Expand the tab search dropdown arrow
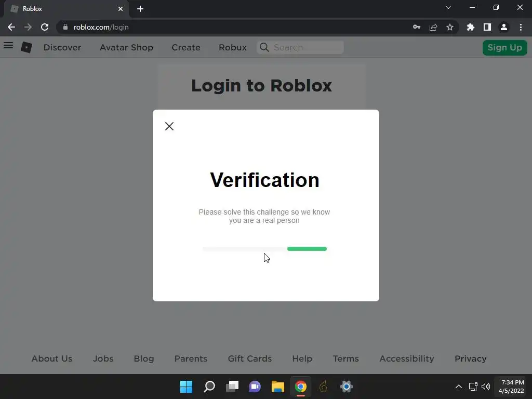 pos(448,7)
